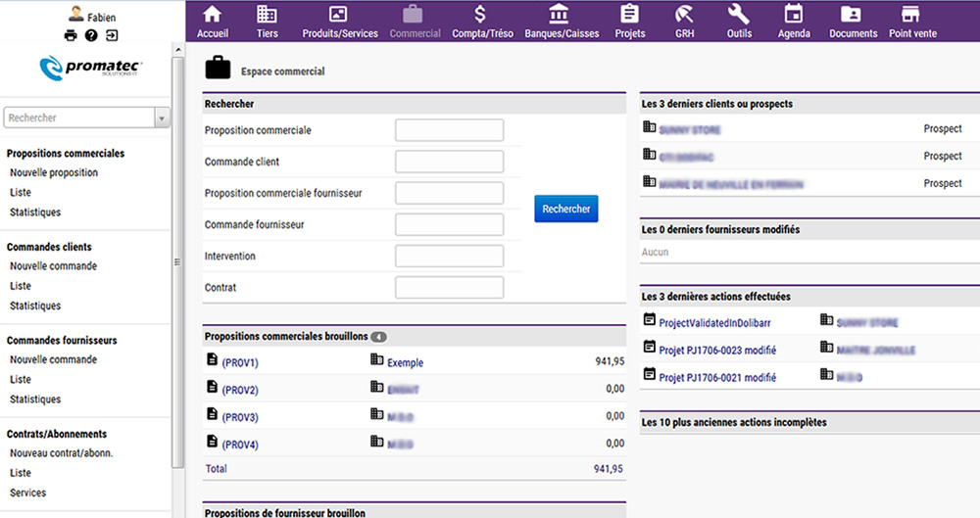
Task: Open the GRH umbrella icon
Action: point(684,14)
